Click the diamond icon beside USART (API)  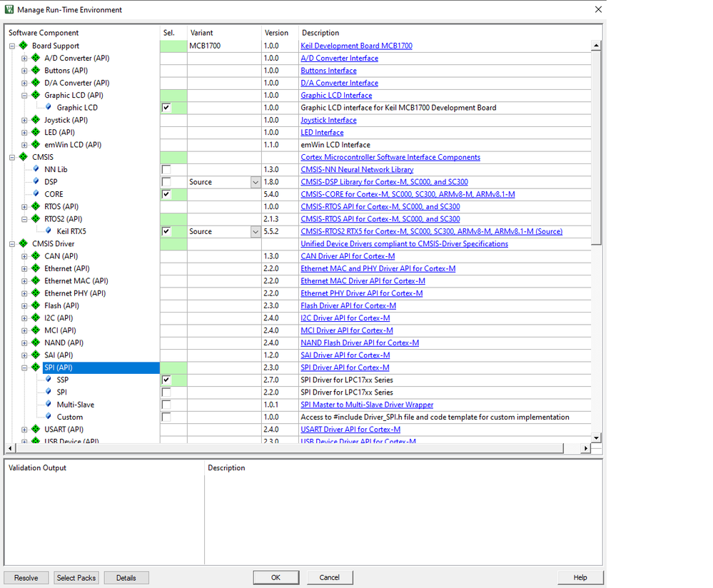pyautogui.click(x=36, y=429)
